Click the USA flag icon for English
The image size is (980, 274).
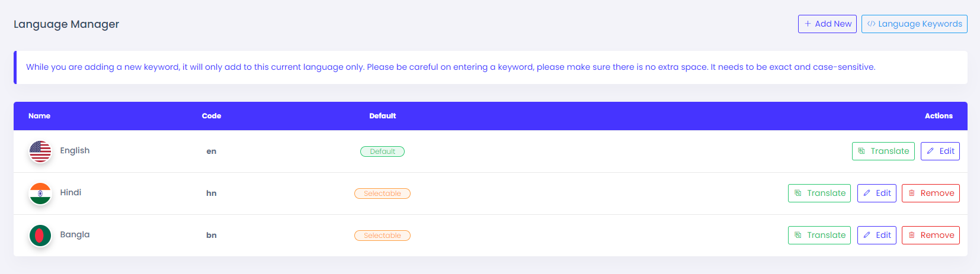click(x=40, y=151)
